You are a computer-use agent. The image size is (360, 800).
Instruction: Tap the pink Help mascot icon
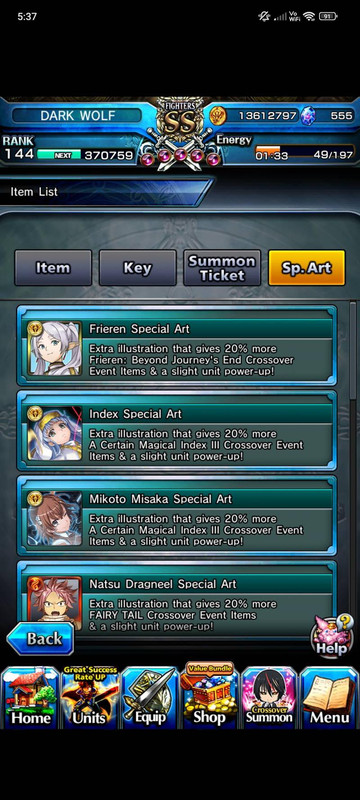(331, 635)
